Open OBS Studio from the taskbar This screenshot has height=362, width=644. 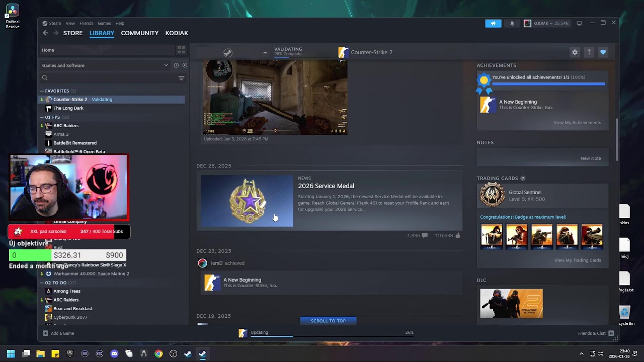coord(173,353)
